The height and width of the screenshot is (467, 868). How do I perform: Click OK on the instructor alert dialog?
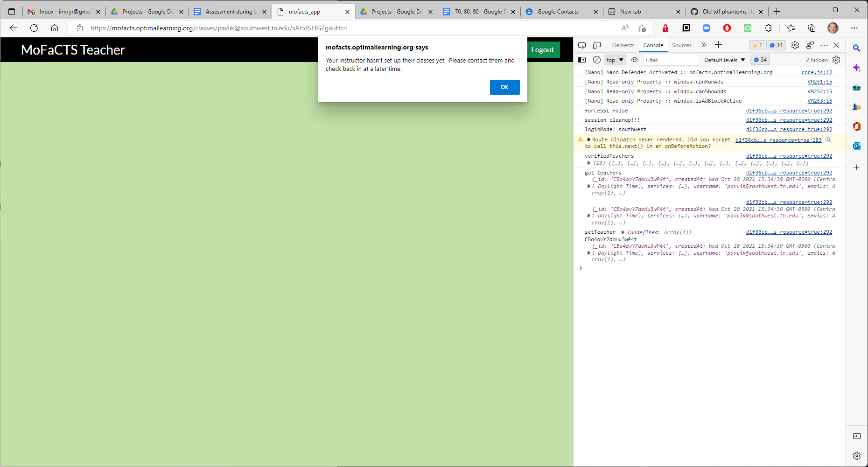(x=504, y=87)
